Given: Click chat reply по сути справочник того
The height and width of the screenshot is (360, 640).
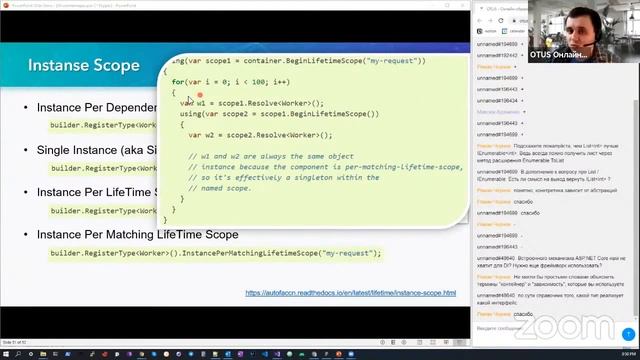Looking at the screenshot, I should [x=551, y=299].
